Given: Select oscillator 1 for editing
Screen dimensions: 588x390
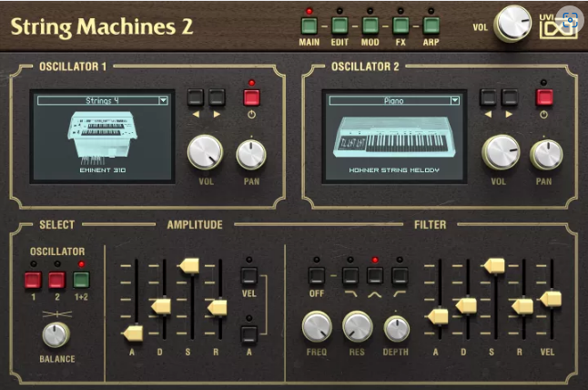Looking at the screenshot, I should 33,280.
